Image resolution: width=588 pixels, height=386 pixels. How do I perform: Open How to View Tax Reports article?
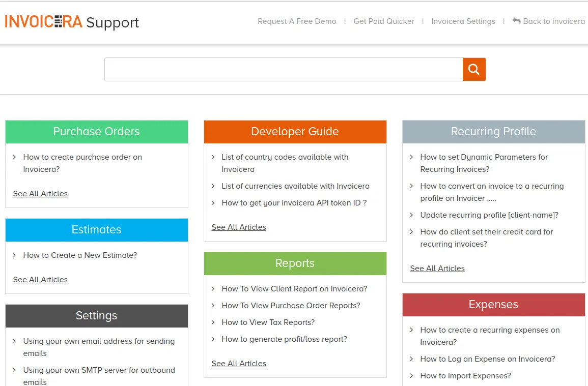coord(268,322)
